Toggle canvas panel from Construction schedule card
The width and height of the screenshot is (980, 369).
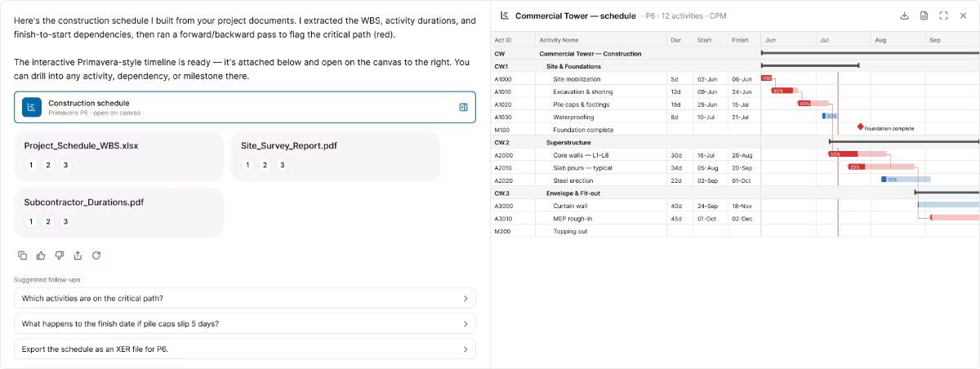[462, 107]
